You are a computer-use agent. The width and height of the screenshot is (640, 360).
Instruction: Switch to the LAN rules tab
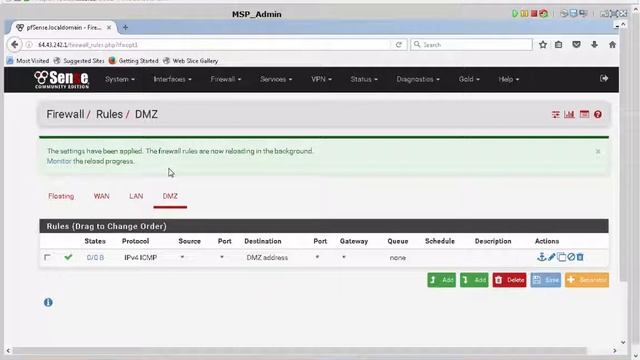136,196
